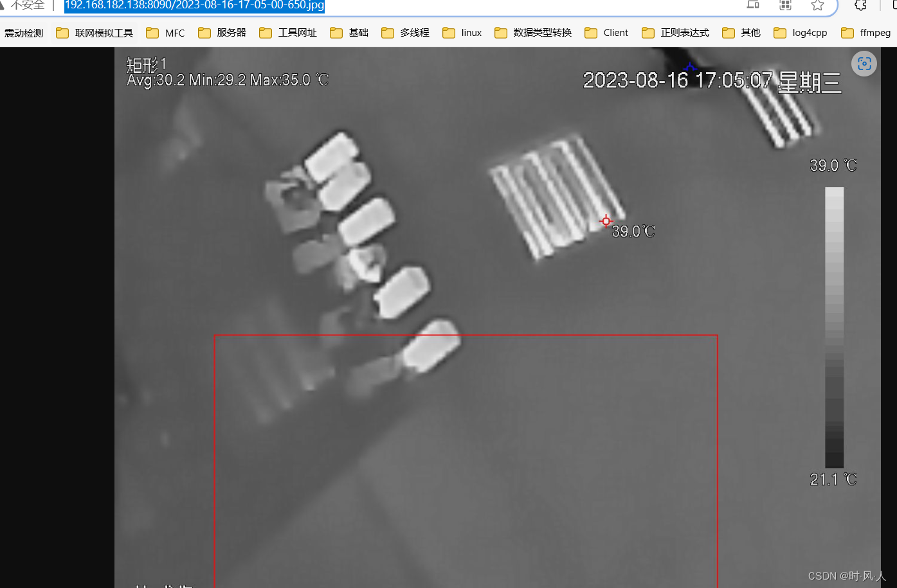This screenshot has height=588, width=897.
Task: Open the 数据类型转换 bookmark folder
Action: pos(533,33)
